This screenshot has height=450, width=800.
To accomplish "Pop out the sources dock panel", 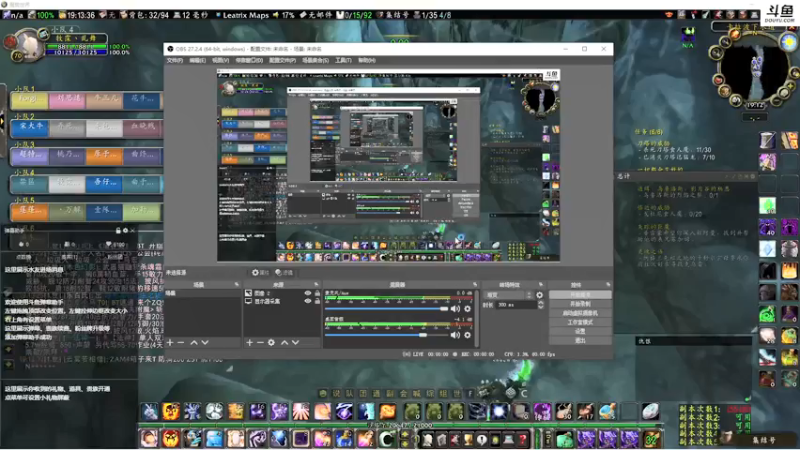I will coord(316,285).
